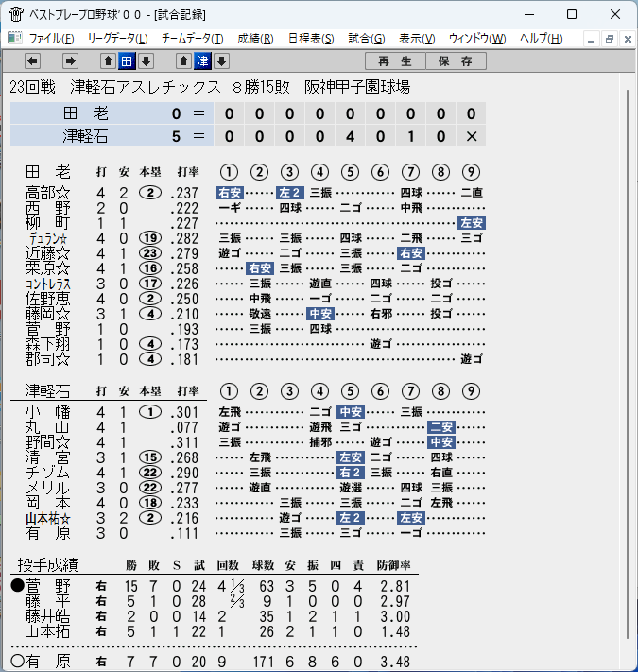638x672 pixels.
Task: Click the up arrow before the 津 icon
Action: [183, 61]
